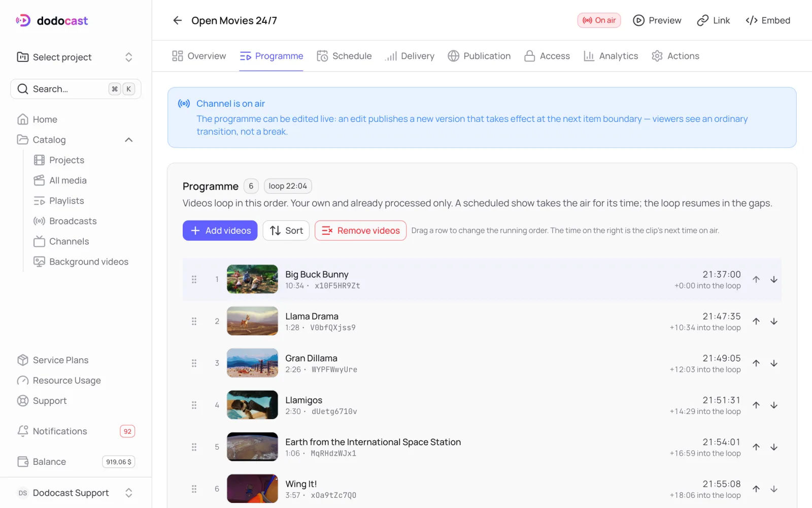This screenshot has width=812, height=508.
Task: Collapse the Catalog section chevron
Action: (x=129, y=140)
